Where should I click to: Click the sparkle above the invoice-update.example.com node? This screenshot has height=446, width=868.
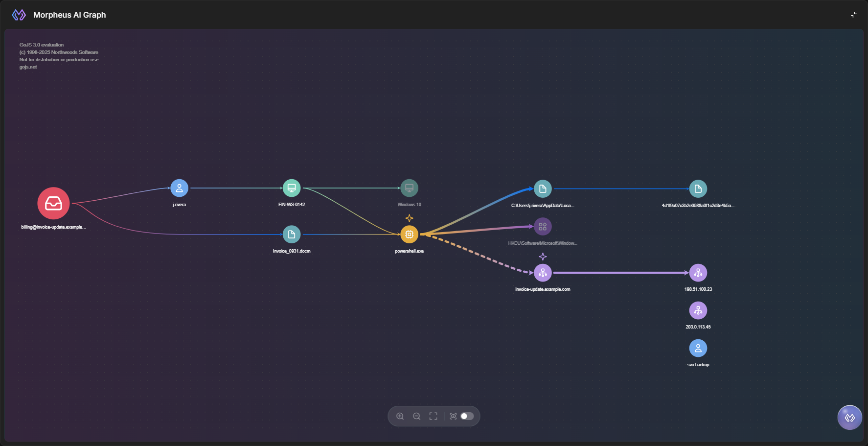click(543, 257)
